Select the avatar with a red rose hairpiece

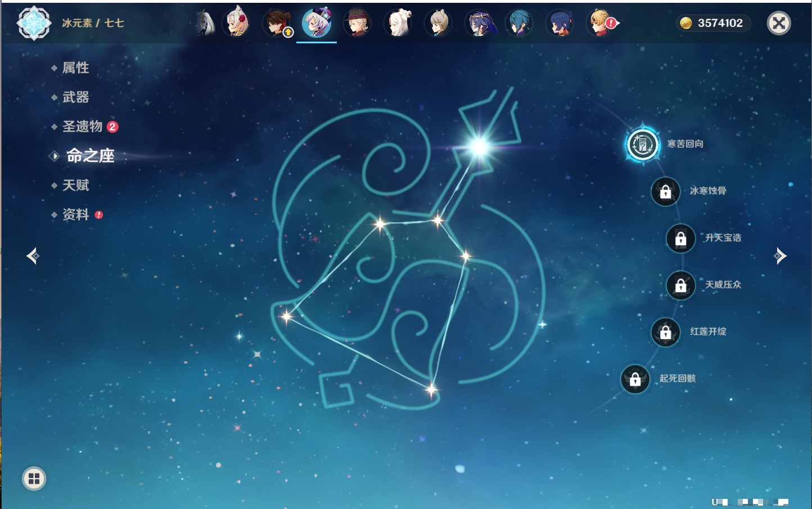tap(236, 23)
